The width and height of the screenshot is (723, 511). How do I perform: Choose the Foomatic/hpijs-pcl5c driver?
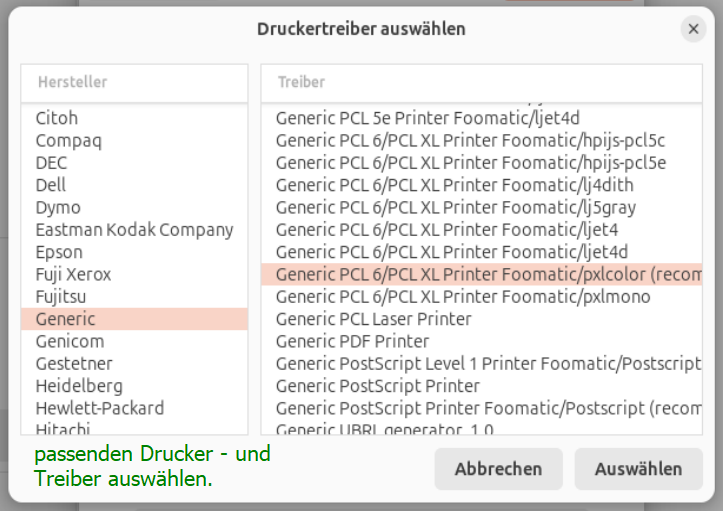pos(470,140)
